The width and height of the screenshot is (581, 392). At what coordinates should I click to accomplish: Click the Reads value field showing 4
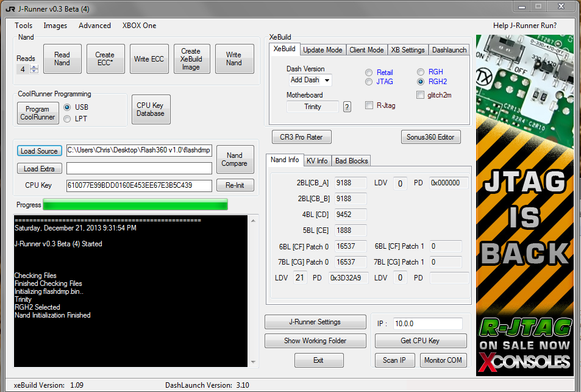click(x=23, y=69)
